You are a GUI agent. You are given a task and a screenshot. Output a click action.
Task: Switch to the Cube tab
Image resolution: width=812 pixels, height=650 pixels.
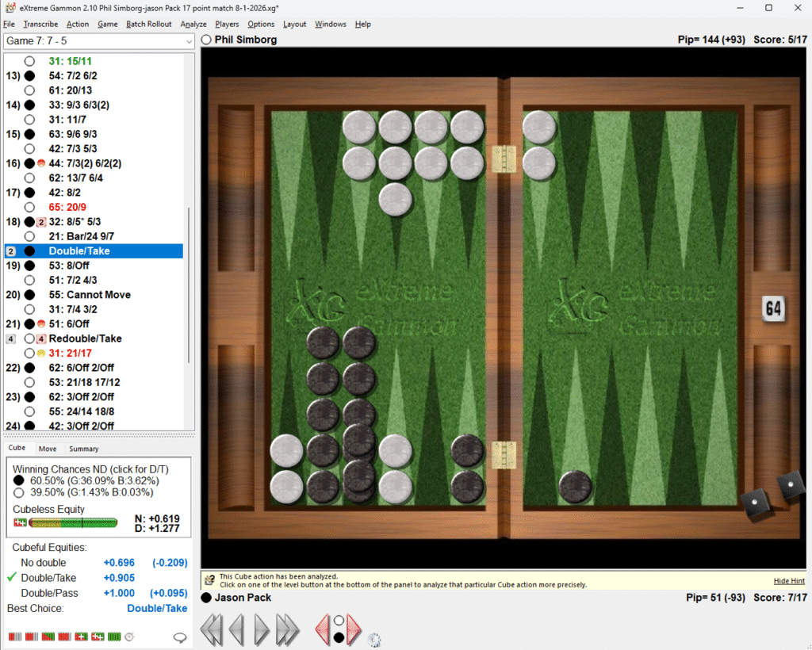tap(17, 448)
